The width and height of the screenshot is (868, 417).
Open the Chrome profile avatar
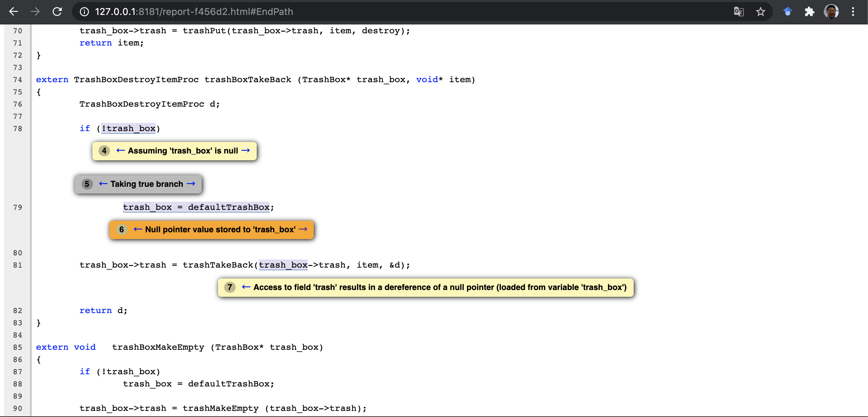tap(831, 12)
